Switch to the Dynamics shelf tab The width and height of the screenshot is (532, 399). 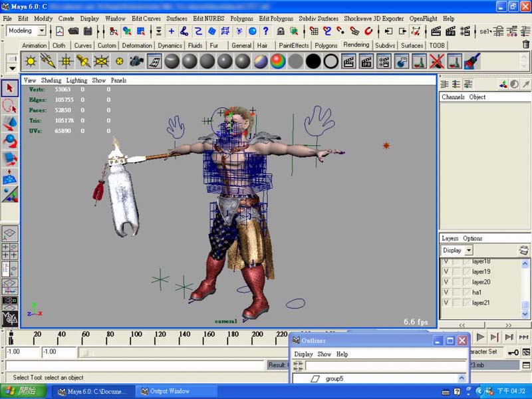click(x=170, y=45)
